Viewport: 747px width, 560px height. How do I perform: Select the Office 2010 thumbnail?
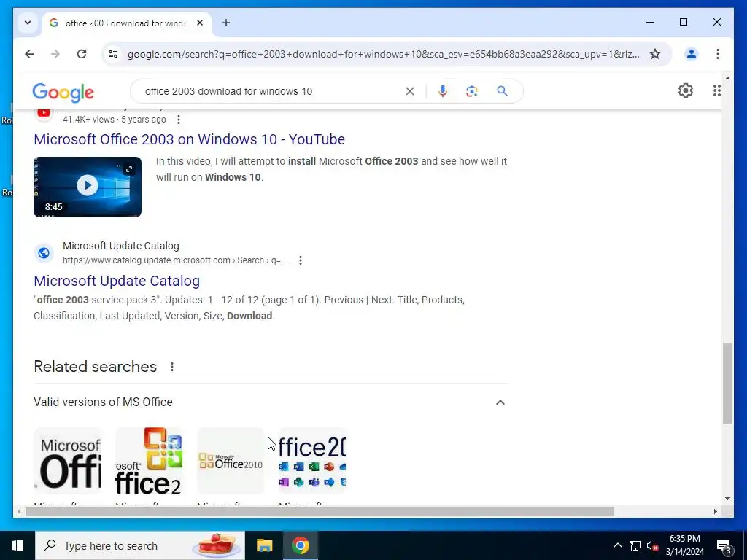(231, 461)
